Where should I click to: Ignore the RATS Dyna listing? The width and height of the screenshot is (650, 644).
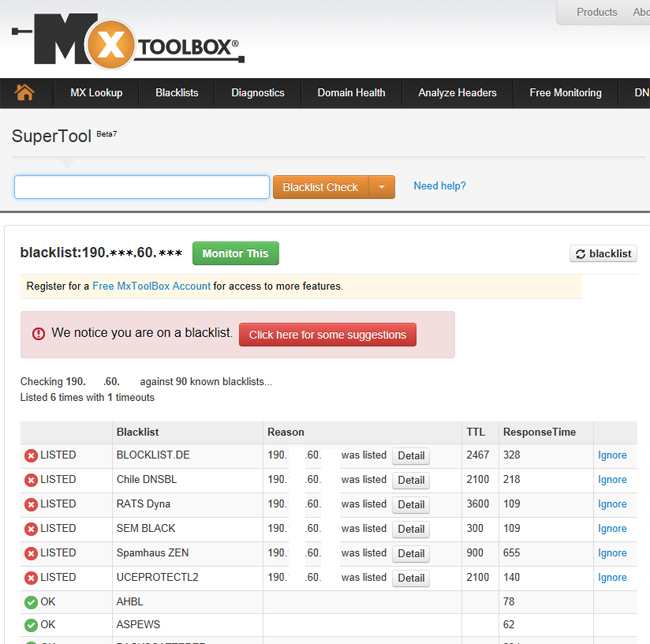coord(612,504)
